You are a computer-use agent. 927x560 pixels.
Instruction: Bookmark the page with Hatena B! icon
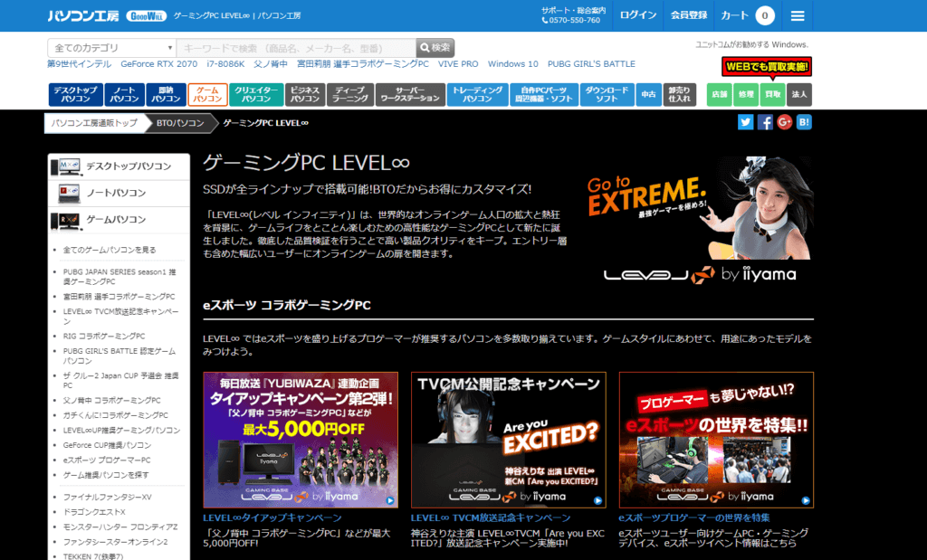(x=804, y=122)
